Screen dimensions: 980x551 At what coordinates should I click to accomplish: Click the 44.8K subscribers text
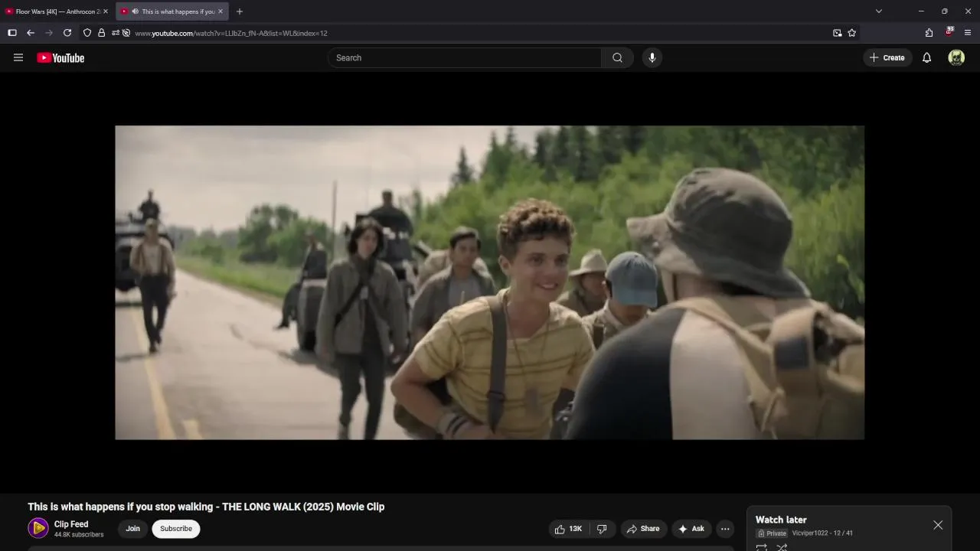79,535
